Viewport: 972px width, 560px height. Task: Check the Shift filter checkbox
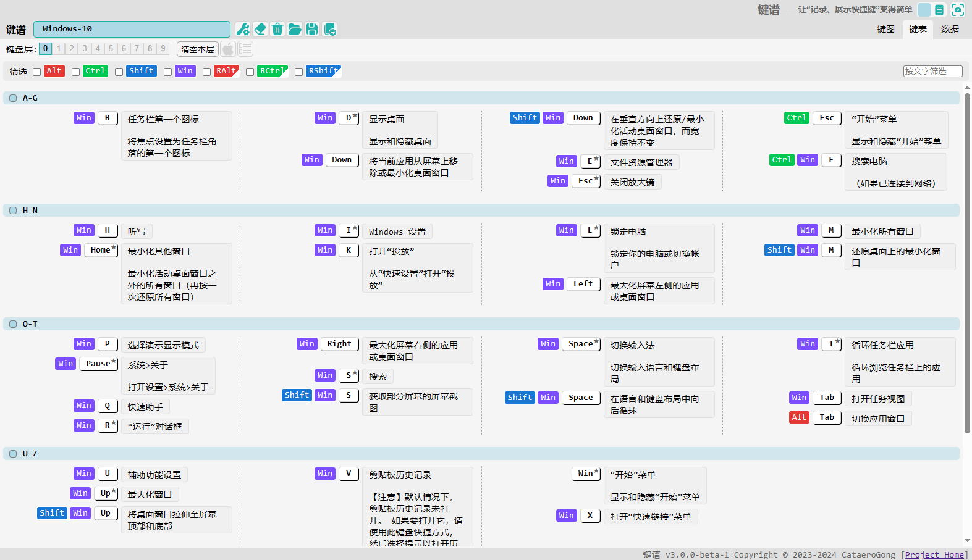coord(119,72)
